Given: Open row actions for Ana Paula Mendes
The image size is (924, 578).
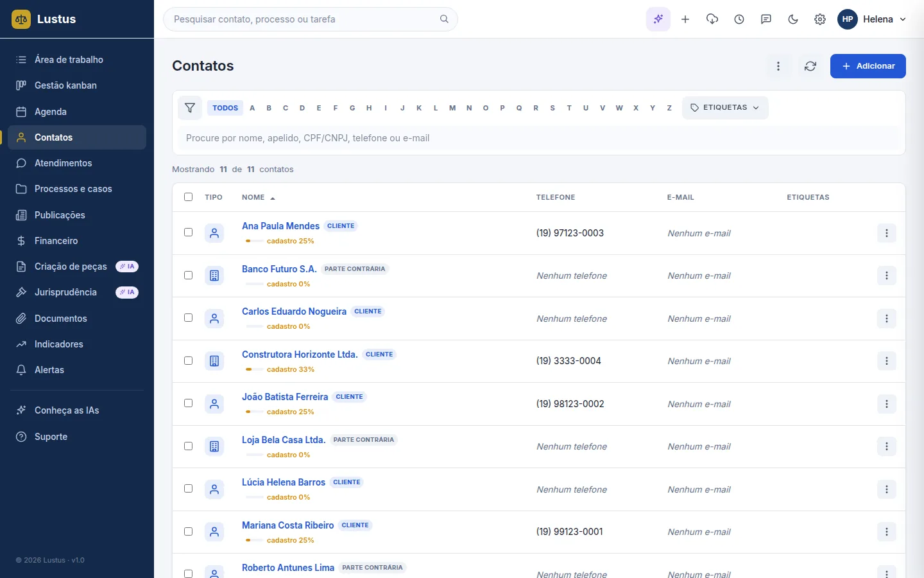Looking at the screenshot, I should click(887, 233).
